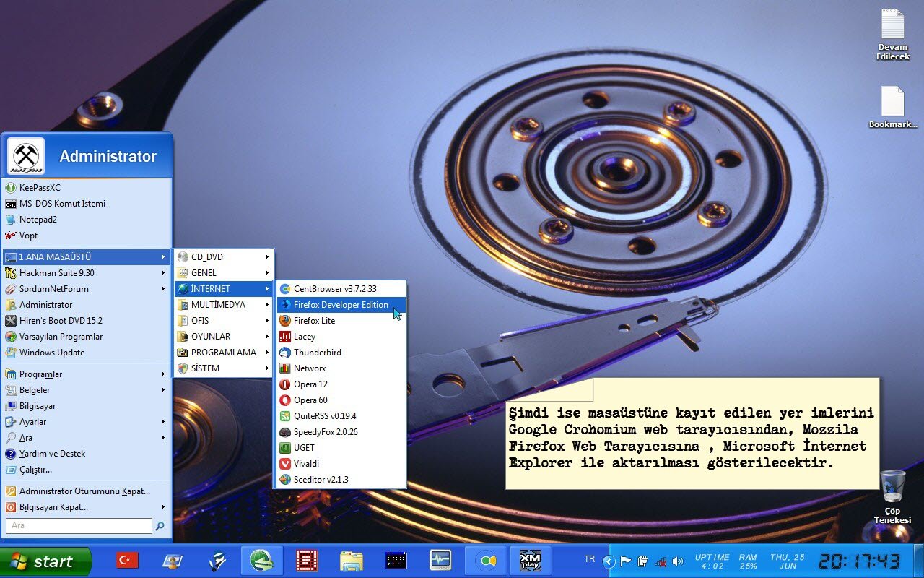Screen dimensions: 924x578
Task: Launch Hiren's Boot DVD 15.2
Action: click(x=87, y=321)
